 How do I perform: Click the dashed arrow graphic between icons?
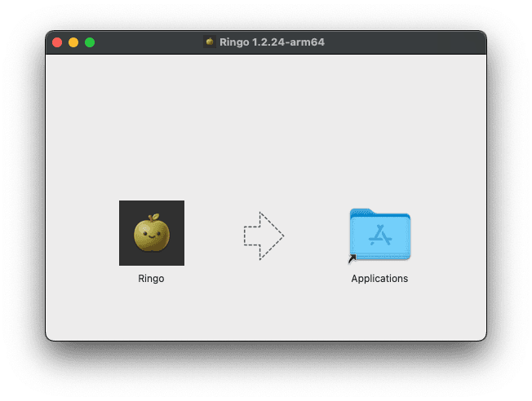[x=264, y=236]
